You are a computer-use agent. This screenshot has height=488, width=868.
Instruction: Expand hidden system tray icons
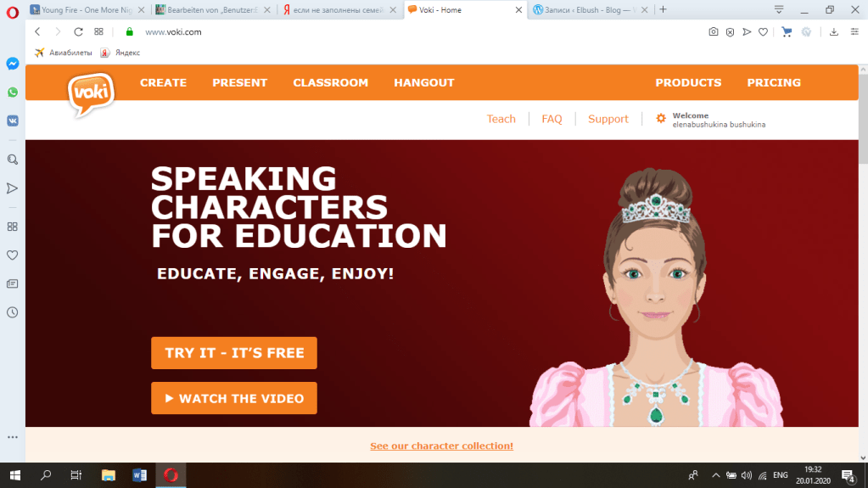point(715,475)
